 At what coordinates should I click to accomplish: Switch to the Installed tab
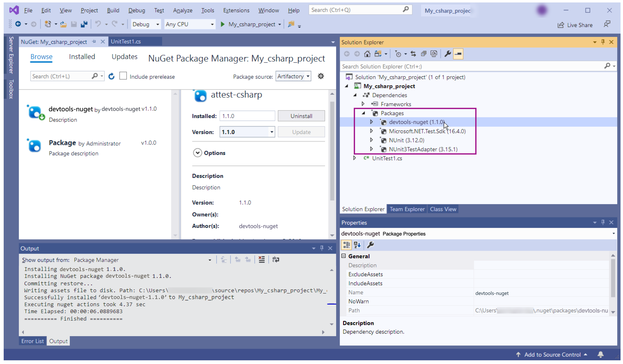pos(82,57)
